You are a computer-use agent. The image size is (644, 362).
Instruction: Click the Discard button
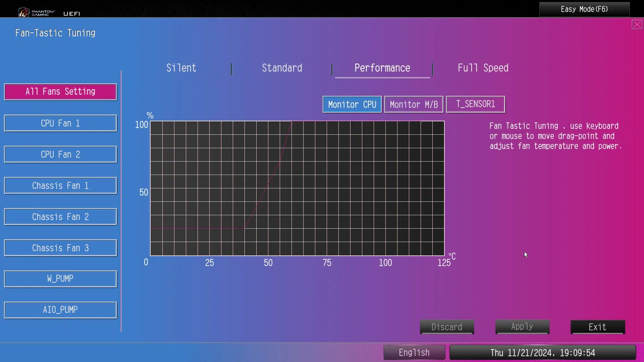pyautogui.click(x=447, y=327)
